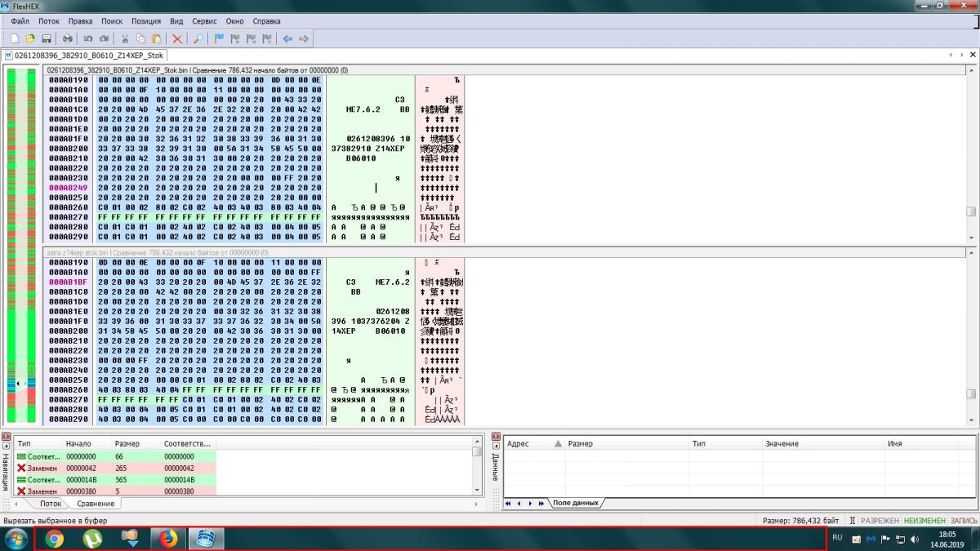Delete selection with the red X icon

tap(177, 38)
